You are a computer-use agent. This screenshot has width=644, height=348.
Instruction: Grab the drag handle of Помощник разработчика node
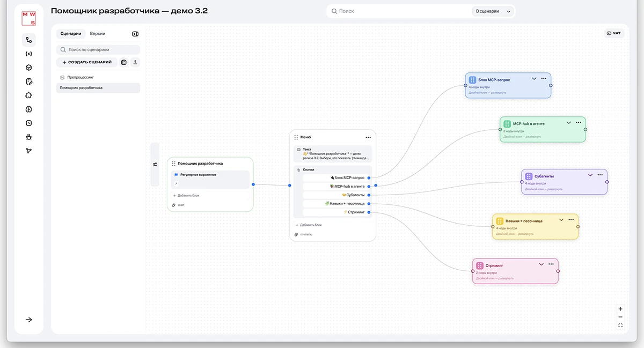point(174,164)
